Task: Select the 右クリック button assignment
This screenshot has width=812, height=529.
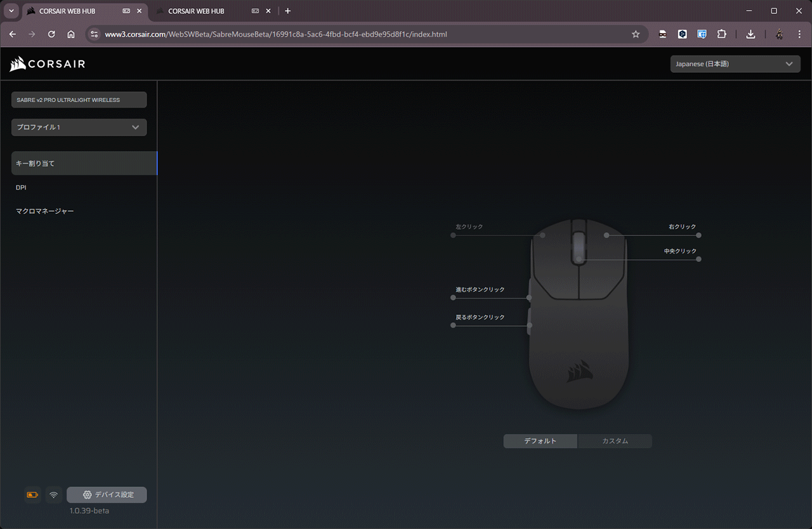Action: click(682, 227)
